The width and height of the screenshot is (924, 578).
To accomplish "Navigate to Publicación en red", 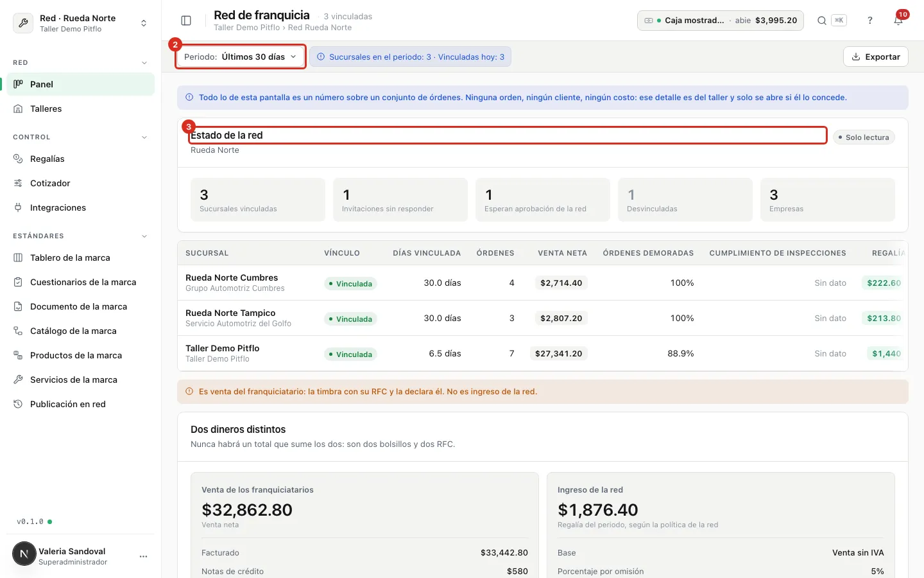I will [x=81, y=404].
